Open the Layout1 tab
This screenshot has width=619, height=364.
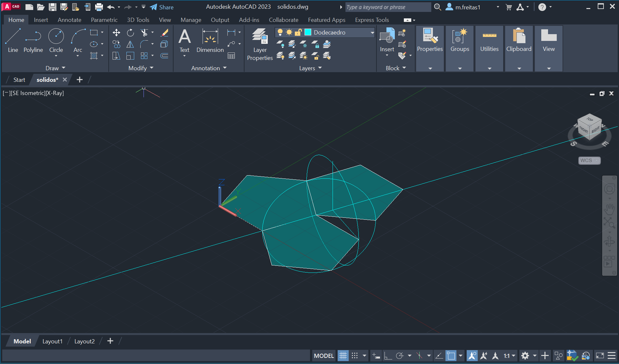click(52, 341)
